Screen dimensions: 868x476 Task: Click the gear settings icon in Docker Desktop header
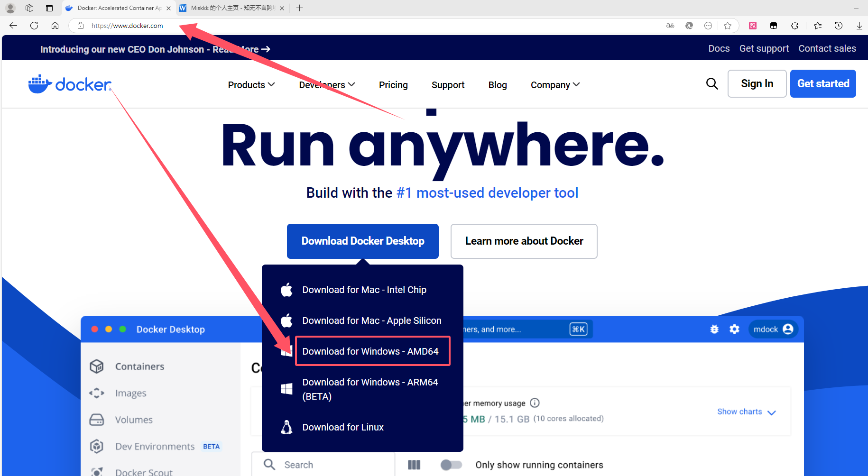click(734, 329)
